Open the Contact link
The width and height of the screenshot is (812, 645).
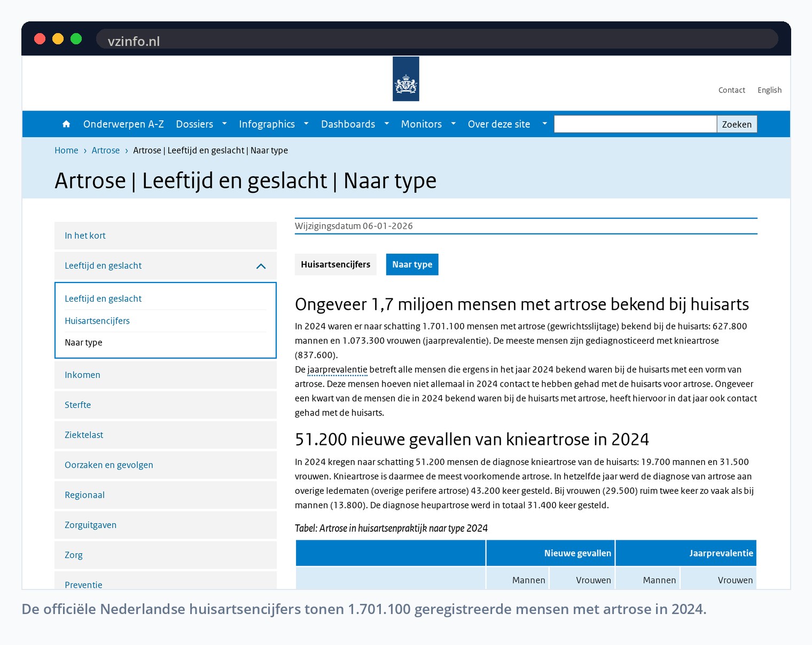tap(731, 90)
